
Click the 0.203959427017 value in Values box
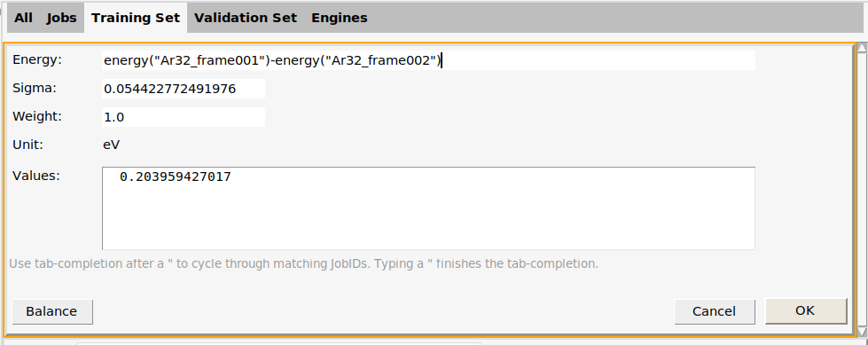[x=175, y=177]
